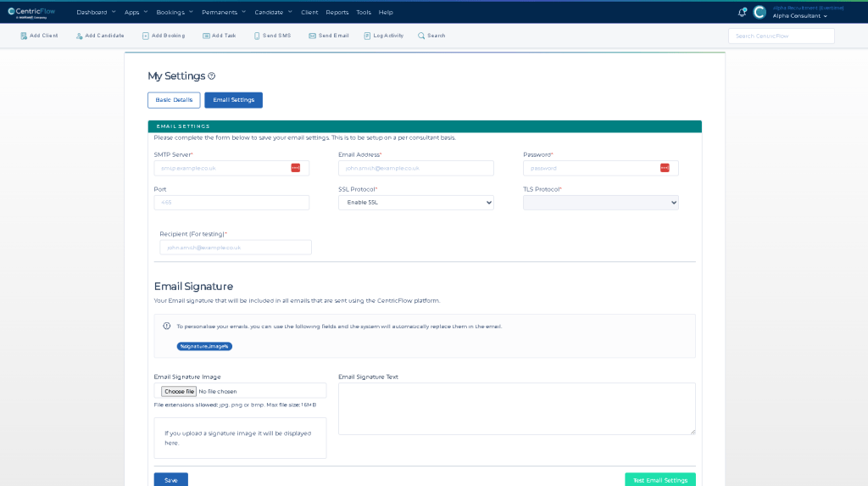The image size is (868, 486).
Task: Click the info icon in signature hint
Action: [x=167, y=326]
